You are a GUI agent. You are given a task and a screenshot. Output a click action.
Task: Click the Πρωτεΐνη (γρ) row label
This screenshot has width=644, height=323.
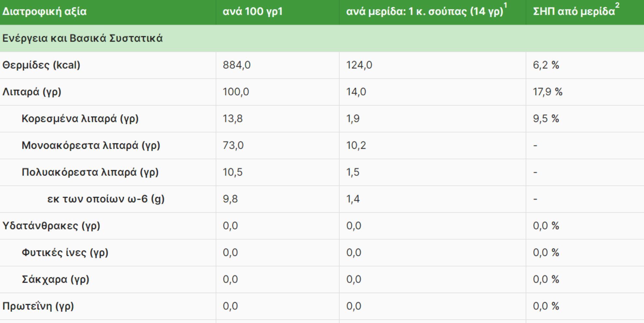point(38,306)
